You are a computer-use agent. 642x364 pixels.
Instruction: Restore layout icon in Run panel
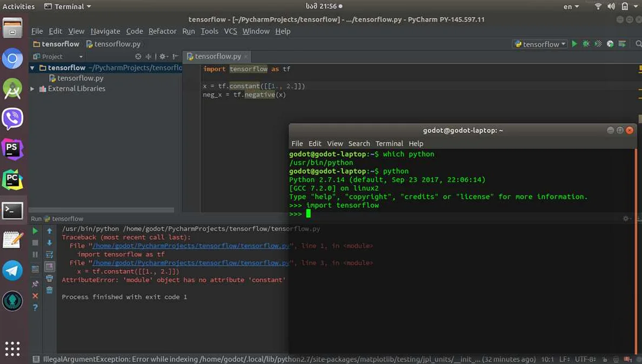tap(35, 269)
